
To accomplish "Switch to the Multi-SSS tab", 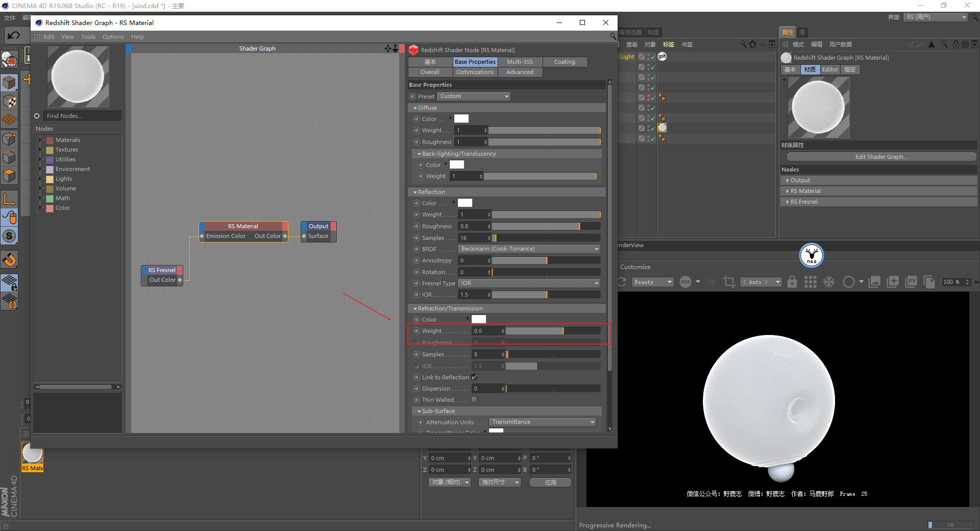I will click(520, 62).
